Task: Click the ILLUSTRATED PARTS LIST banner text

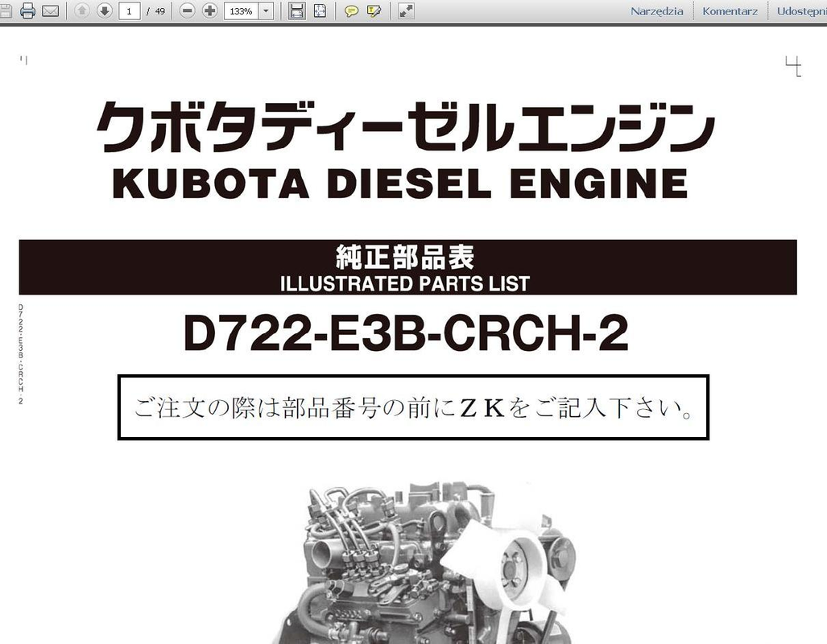Action: point(404,283)
